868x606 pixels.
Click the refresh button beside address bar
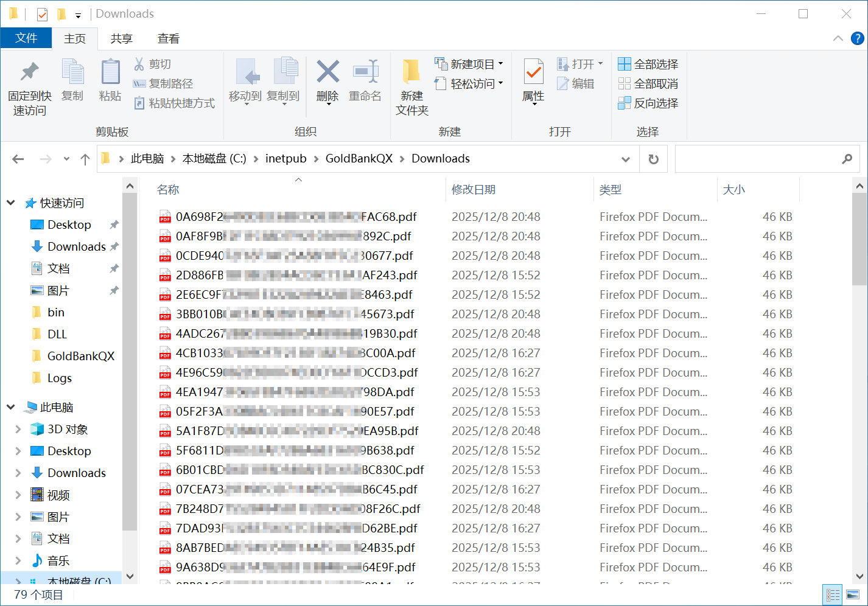(653, 159)
